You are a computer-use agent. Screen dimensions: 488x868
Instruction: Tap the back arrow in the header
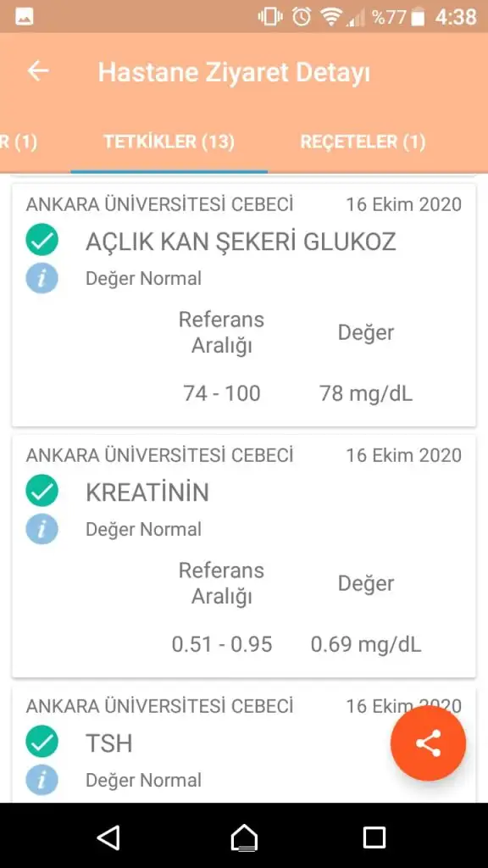pyautogui.click(x=38, y=71)
